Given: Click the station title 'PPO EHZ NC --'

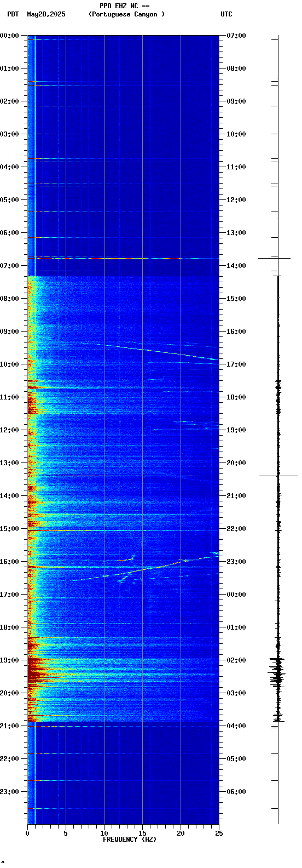Looking at the screenshot, I should click(x=125, y=5).
